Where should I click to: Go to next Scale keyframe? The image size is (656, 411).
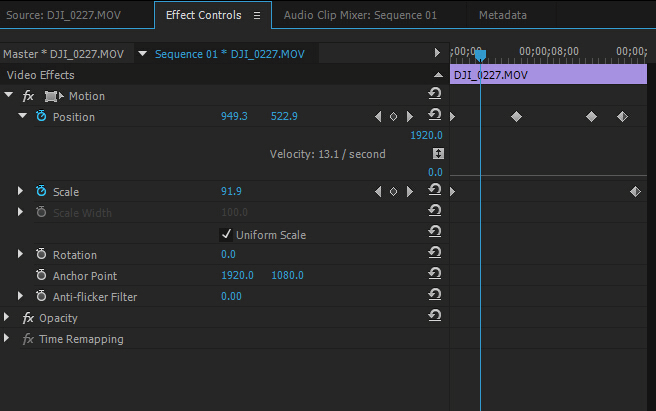[410, 192]
